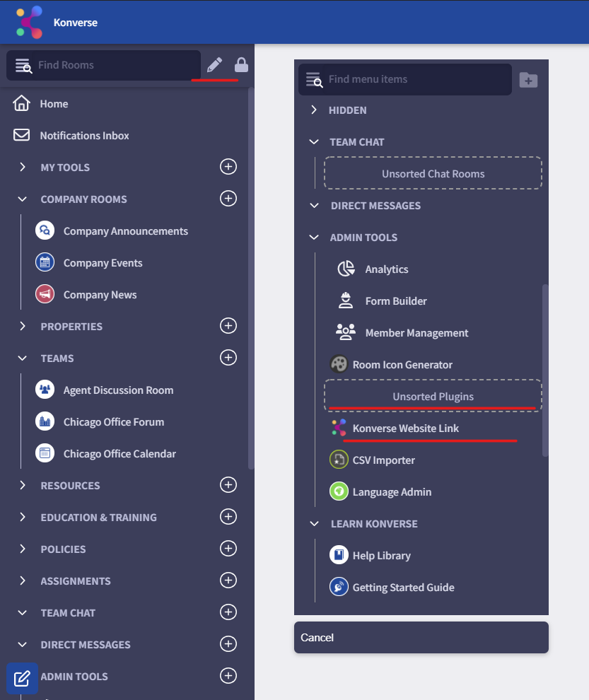Click the pencil edit menu icon

[214, 65]
